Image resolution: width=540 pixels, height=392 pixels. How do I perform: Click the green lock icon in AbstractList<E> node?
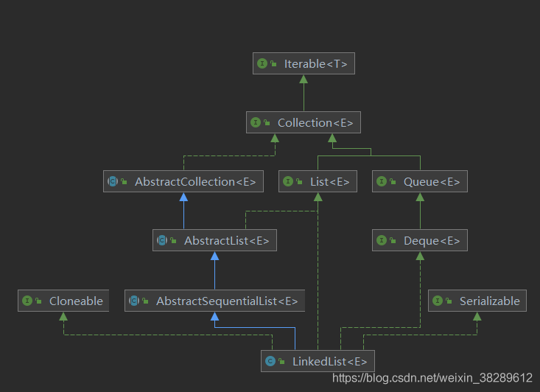coord(173,240)
